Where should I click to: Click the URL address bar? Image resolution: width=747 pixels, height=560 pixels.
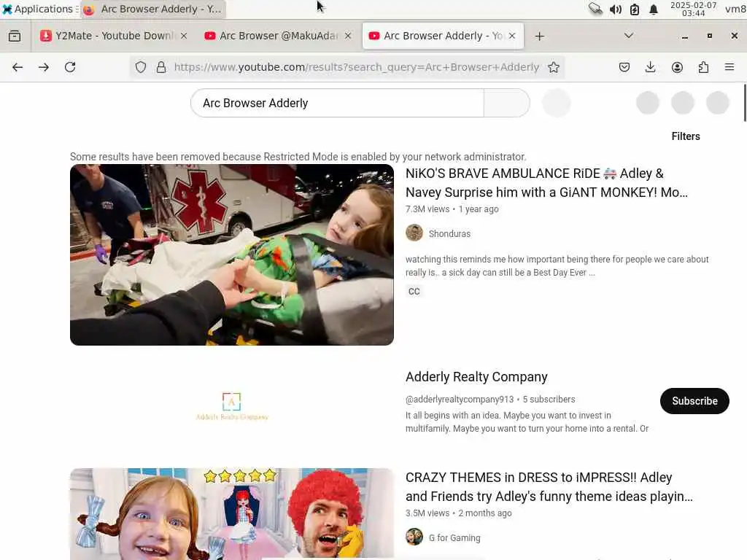[356, 67]
